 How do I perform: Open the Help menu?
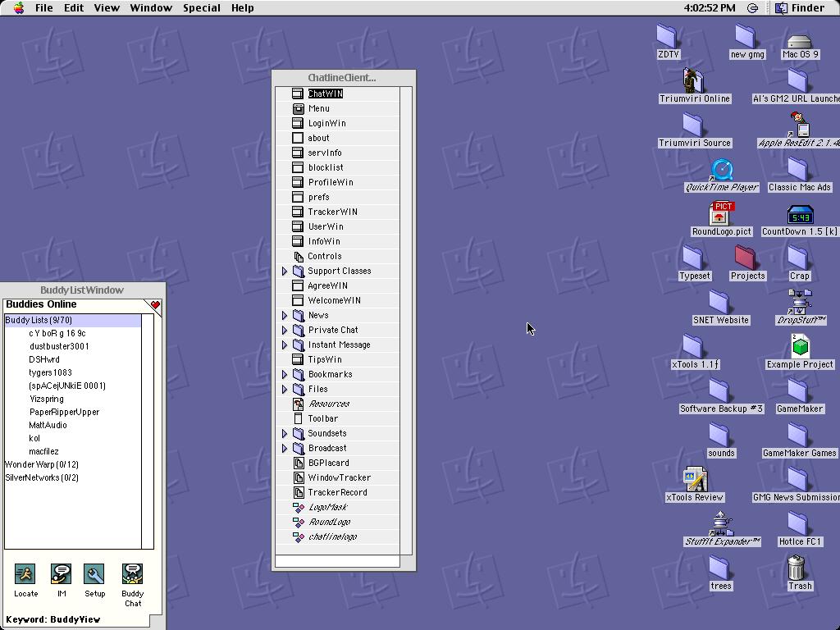point(242,8)
